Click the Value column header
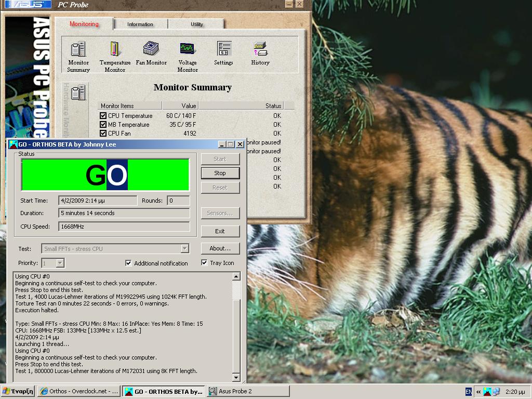 180,106
